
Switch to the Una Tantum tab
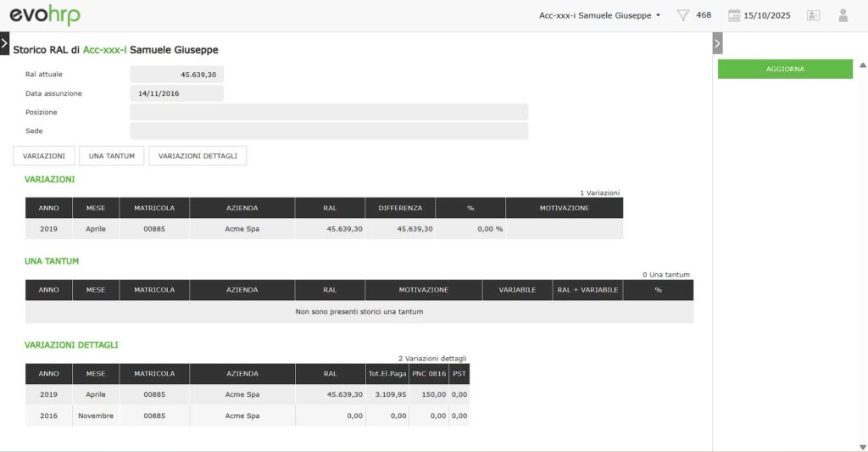tap(111, 156)
